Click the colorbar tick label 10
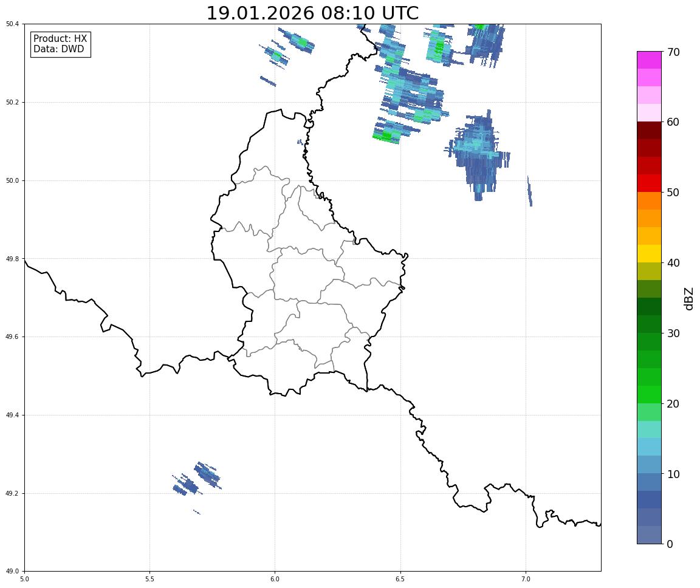Image resolution: width=700 pixels, height=588 pixels. pyautogui.click(x=673, y=474)
